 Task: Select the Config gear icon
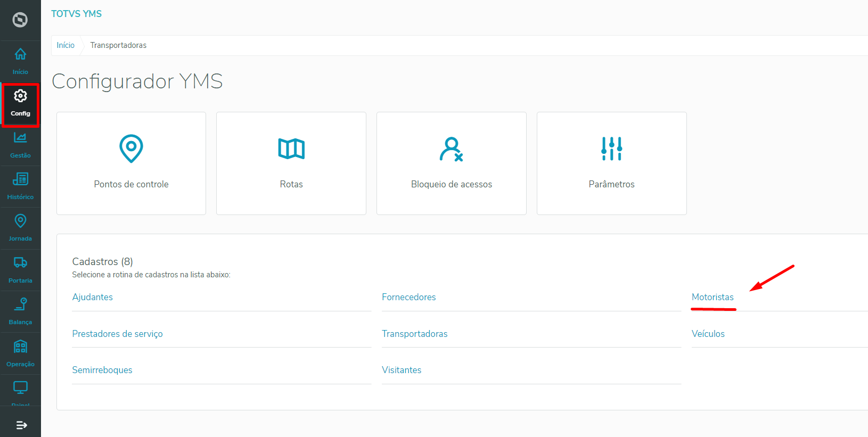point(20,96)
